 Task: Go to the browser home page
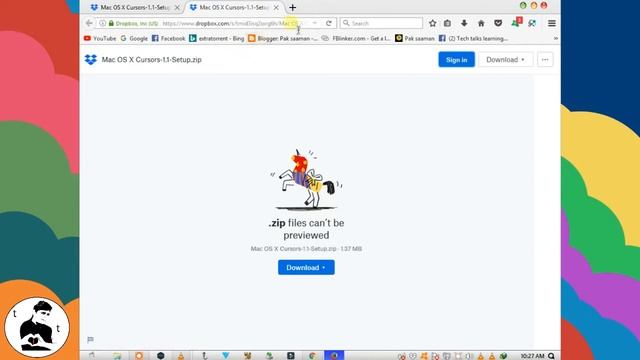[481, 23]
